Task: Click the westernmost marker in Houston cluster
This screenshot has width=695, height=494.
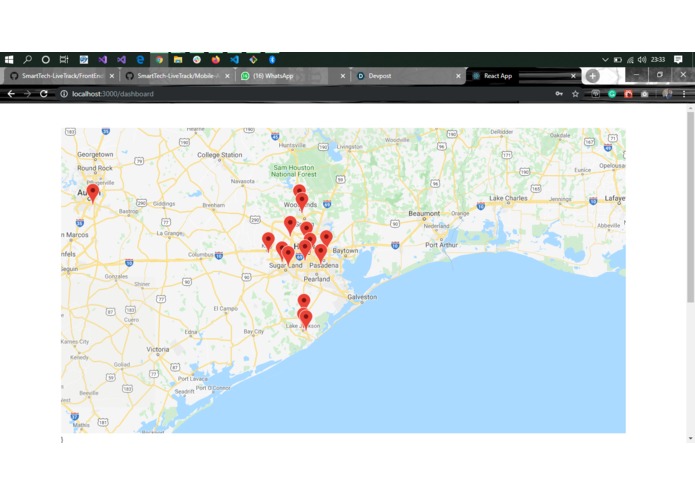Action: [268, 241]
